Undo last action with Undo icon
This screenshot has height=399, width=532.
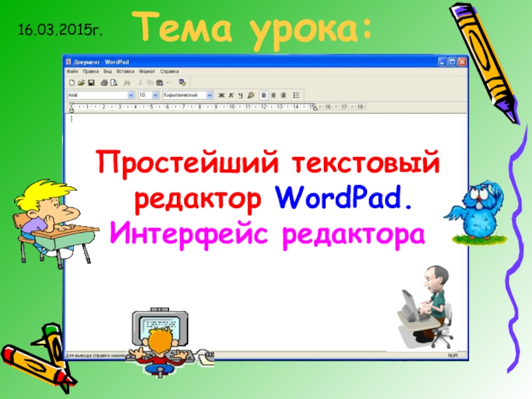[x=170, y=82]
